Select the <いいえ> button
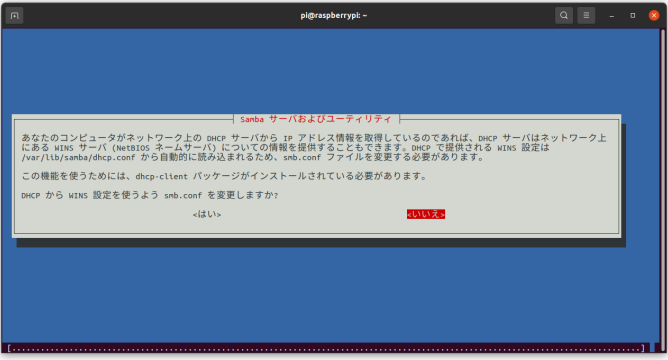 [426, 214]
